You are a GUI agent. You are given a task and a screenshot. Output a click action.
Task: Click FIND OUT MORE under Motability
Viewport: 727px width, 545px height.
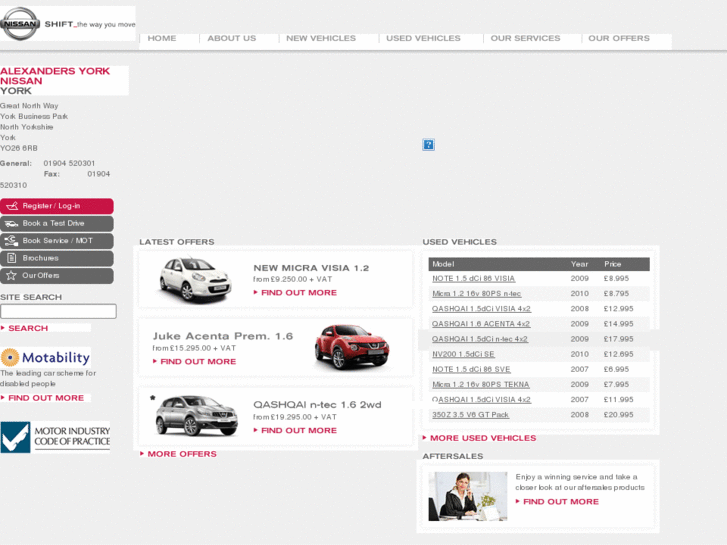[46, 398]
